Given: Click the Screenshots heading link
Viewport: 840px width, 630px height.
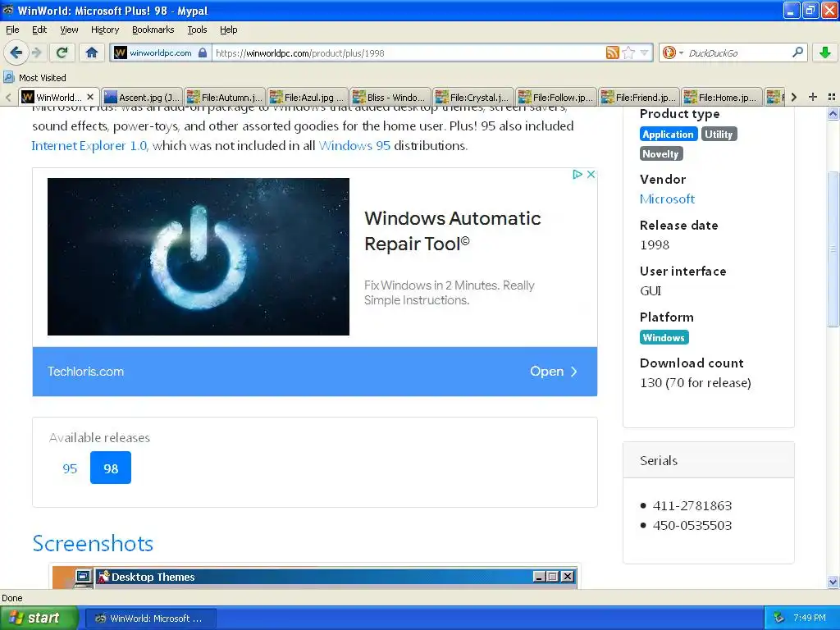Looking at the screenshot, I should tap(93, 543).
